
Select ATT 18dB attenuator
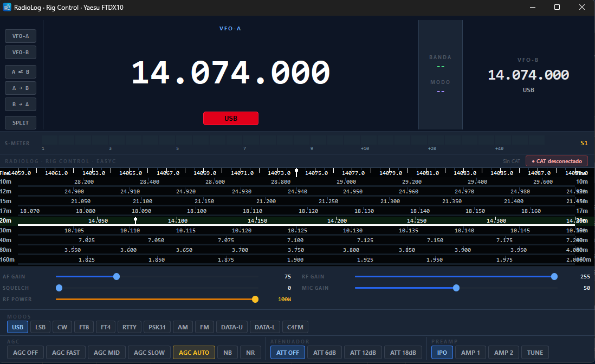tap(403, 352)
